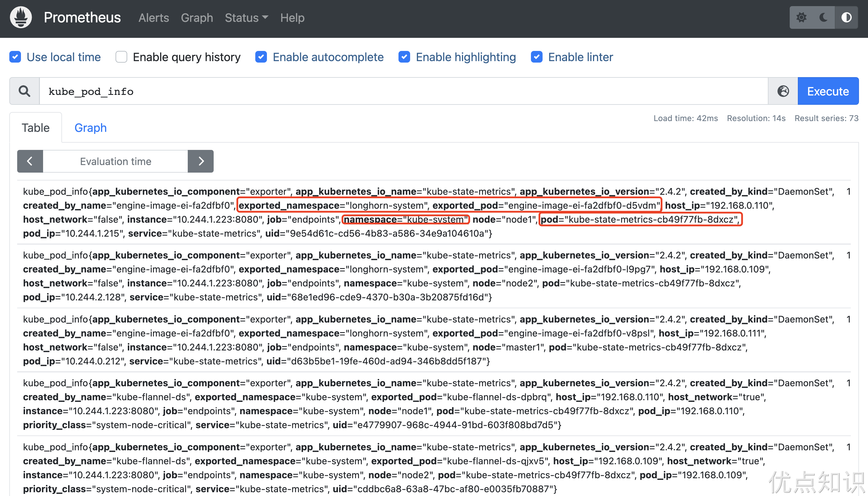Click the Use local time label
868x496 pixels.
tap(64, 57)
